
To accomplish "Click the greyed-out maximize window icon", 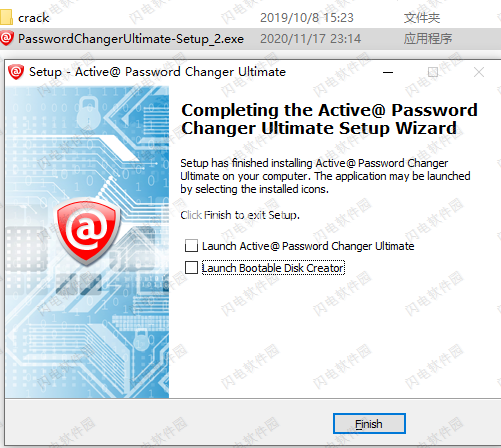I will click(x=433, y=72).
